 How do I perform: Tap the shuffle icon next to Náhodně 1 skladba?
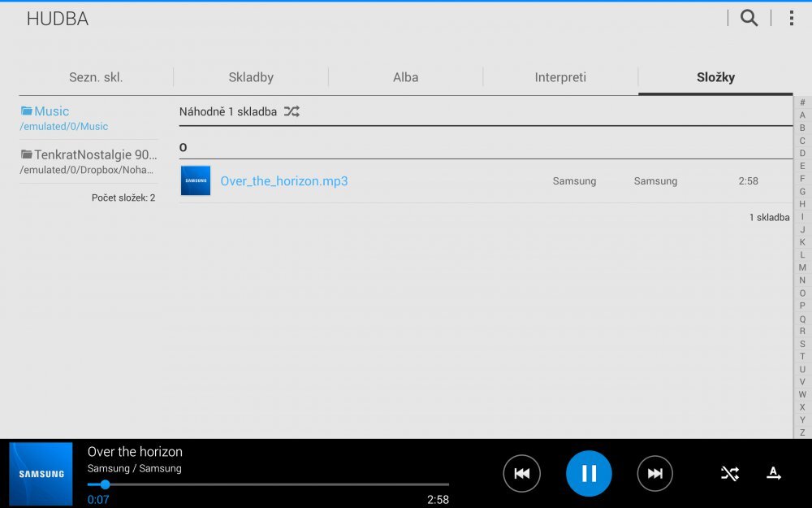point(291,111)
